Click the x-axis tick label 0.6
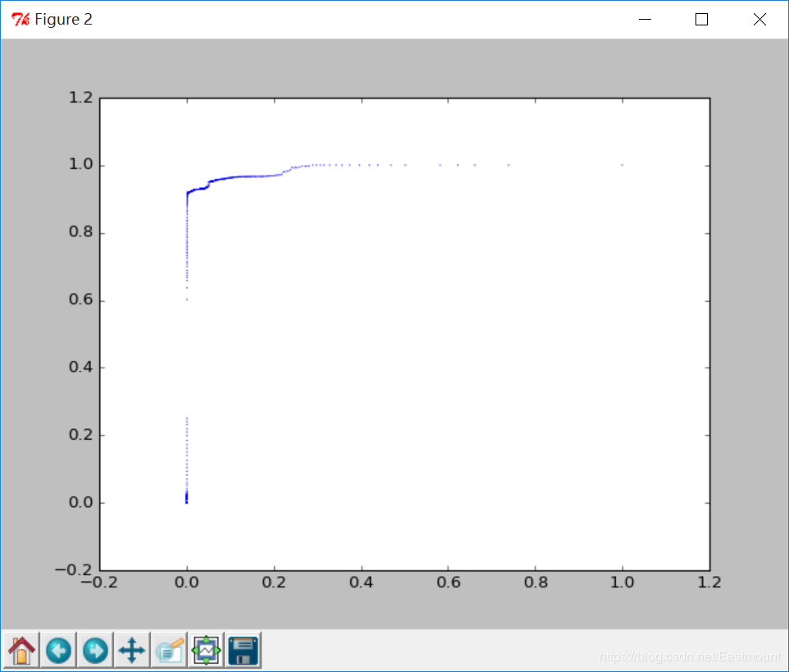The image size is (789, 672). [449, 583]
